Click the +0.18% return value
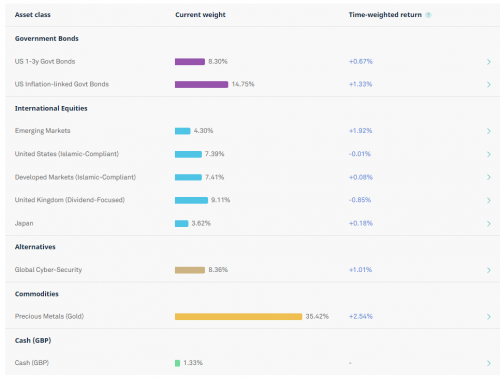 361,223
